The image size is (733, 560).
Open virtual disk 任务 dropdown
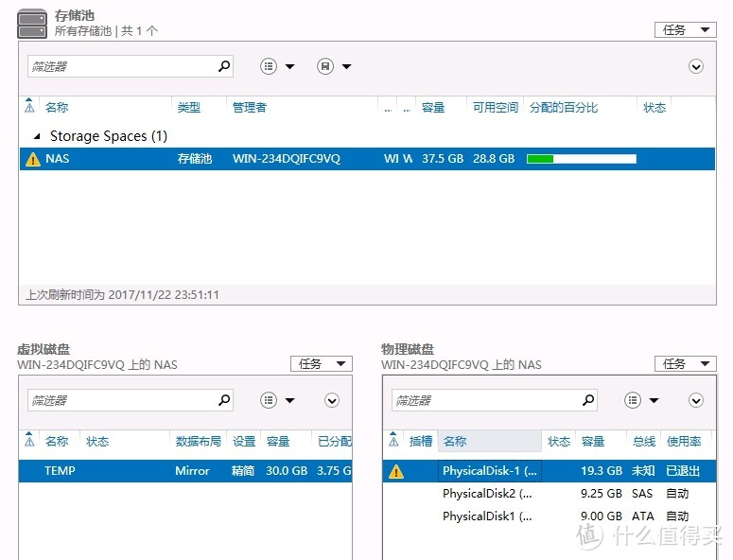[322, 363]
